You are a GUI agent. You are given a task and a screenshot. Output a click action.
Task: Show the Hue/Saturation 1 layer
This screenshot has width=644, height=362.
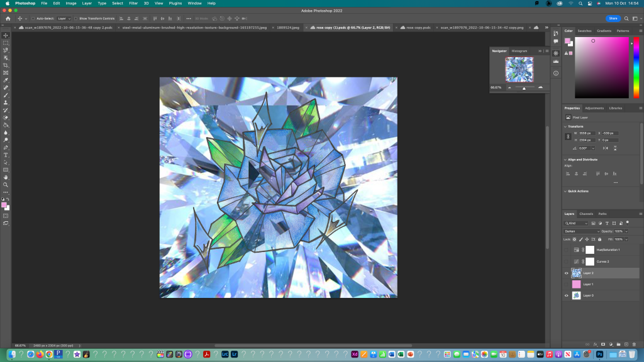(566, 250)
